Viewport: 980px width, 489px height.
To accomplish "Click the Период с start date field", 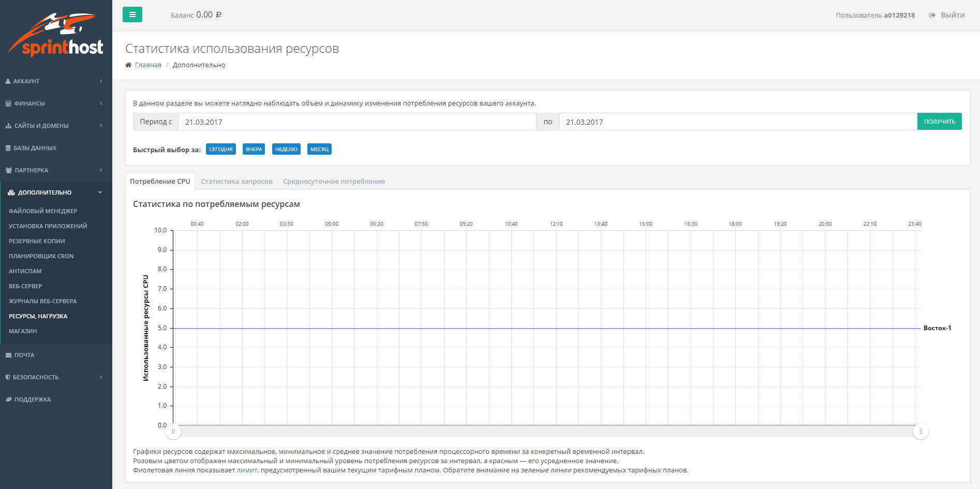I will pyautogui.click(x=357, y=122).
